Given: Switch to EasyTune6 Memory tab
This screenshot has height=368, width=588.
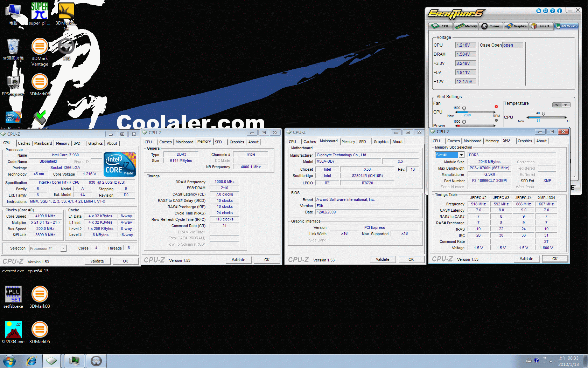Looking at the screenshot, I should (x=466, y=26).
